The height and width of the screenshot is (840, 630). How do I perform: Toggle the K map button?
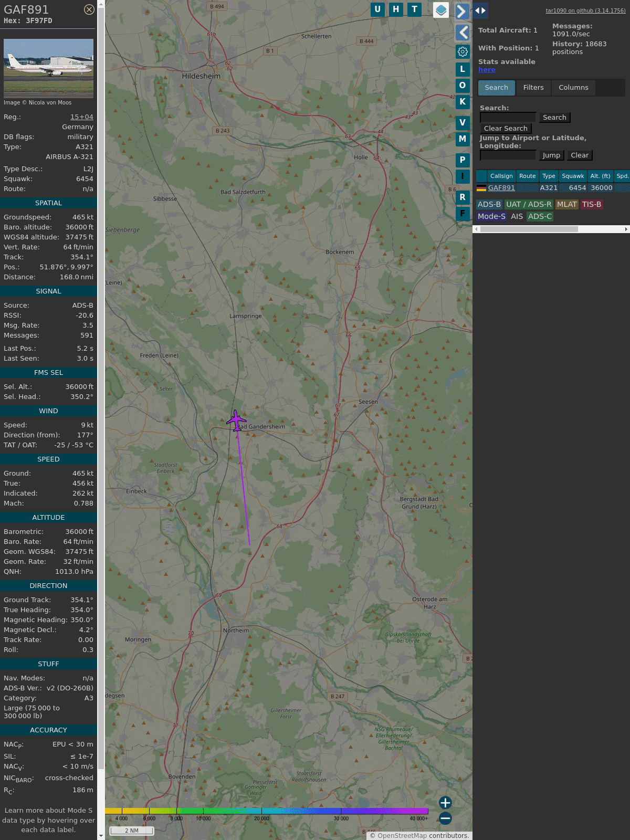point(463,102)
